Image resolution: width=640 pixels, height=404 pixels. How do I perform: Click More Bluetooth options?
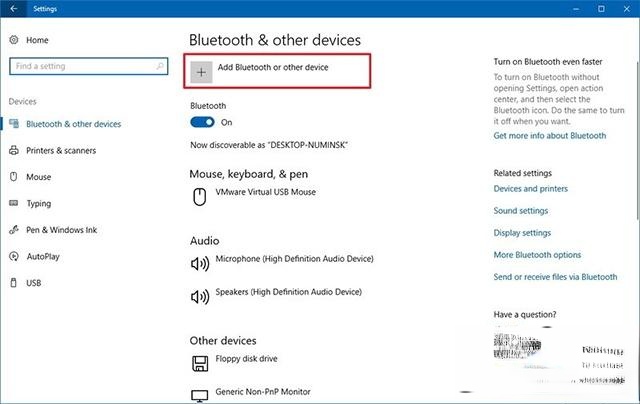[x=537, y=255]
